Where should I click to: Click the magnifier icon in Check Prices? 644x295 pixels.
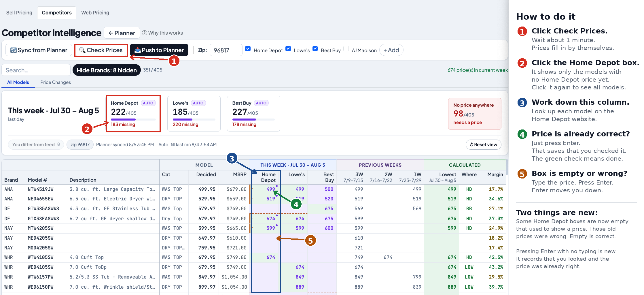pyautogui.click(x=82, y=50)
